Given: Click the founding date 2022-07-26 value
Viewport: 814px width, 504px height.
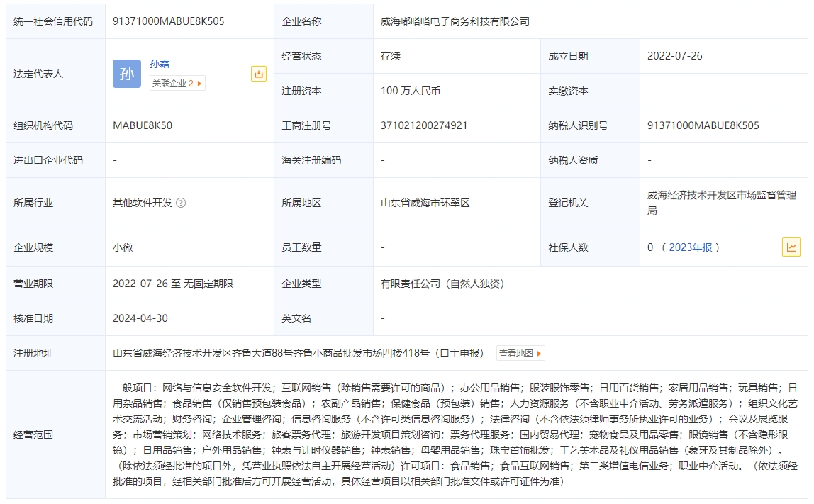Looking at the screenshot, I should click(x=674, y=56).
